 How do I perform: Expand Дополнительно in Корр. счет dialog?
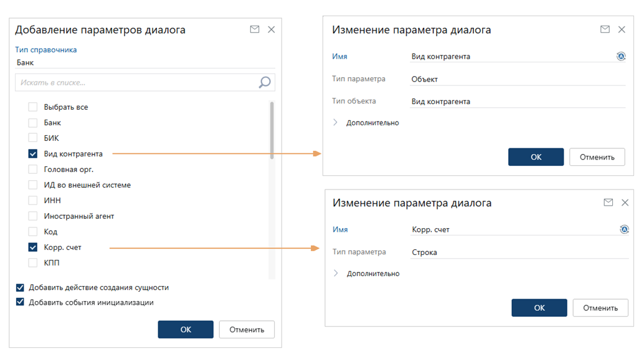336,274
